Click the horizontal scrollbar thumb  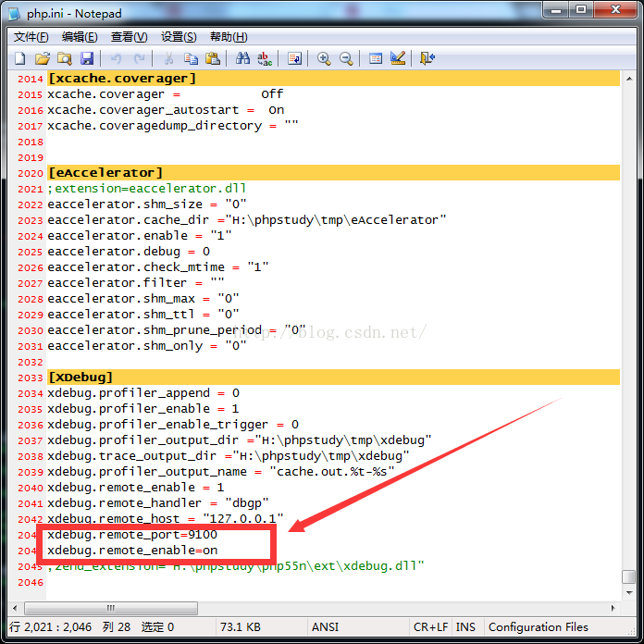tap(111, 608)
